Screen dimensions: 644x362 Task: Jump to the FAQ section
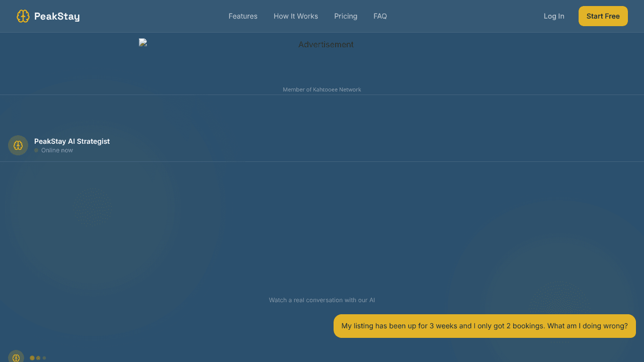click(380, 16)
